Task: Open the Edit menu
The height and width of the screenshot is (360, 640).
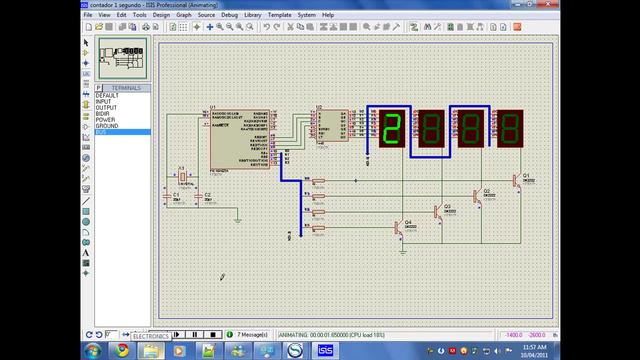Action: coord(121,15)
